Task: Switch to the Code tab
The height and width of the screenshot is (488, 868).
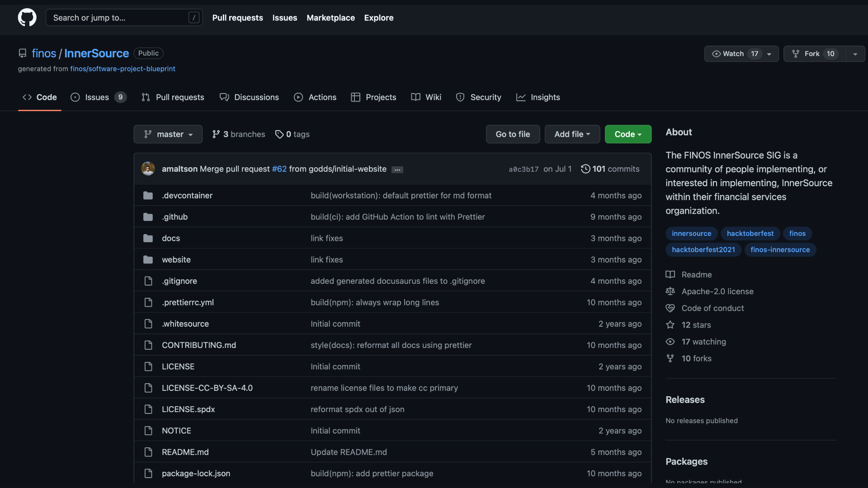Action: 40,97
